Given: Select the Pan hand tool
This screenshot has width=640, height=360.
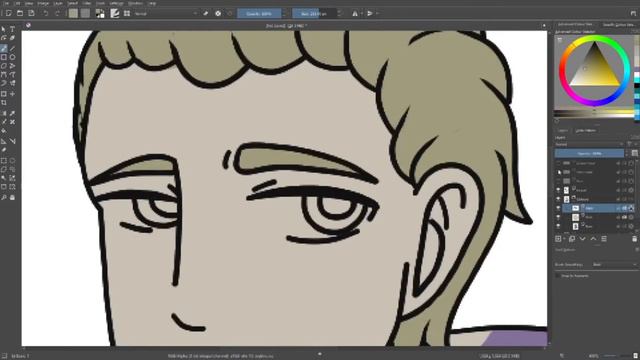Looking at the screenshot, I should (12, 198).
